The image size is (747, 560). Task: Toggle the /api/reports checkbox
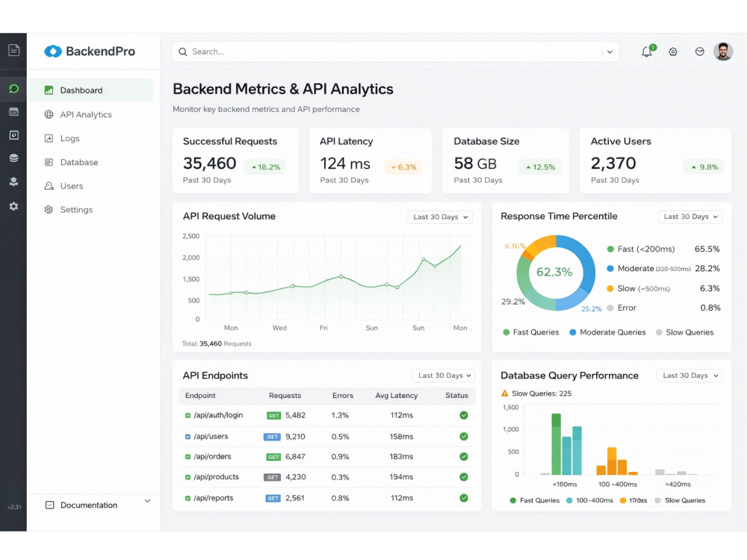click(x=187, y=499)
